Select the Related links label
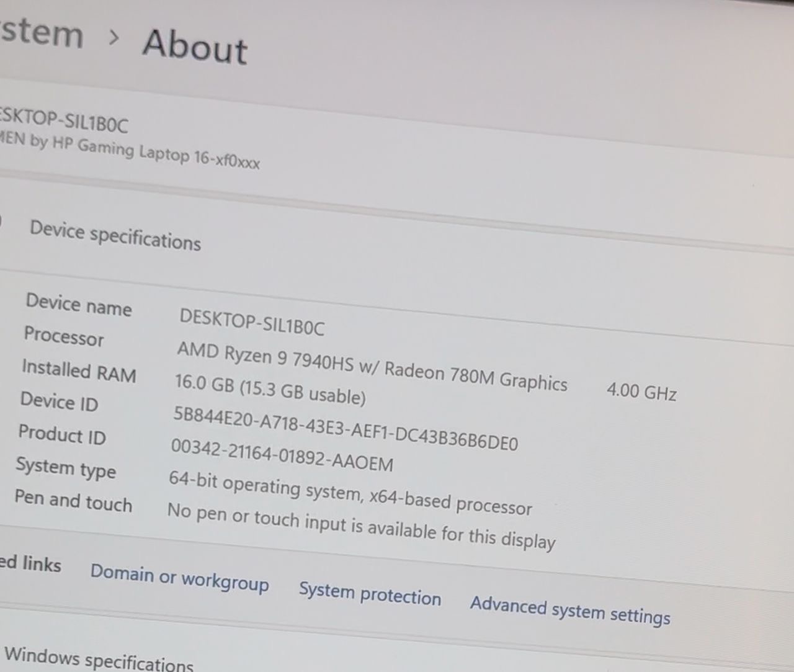The width and height of the screenshot is (794, 672). point(30,563)
